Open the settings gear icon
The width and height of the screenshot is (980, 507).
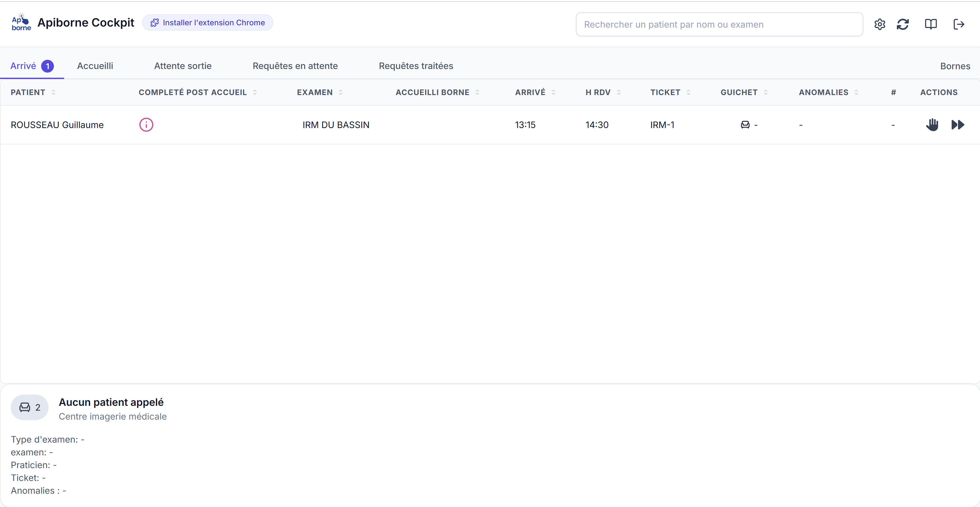click(x=880, y=24)
